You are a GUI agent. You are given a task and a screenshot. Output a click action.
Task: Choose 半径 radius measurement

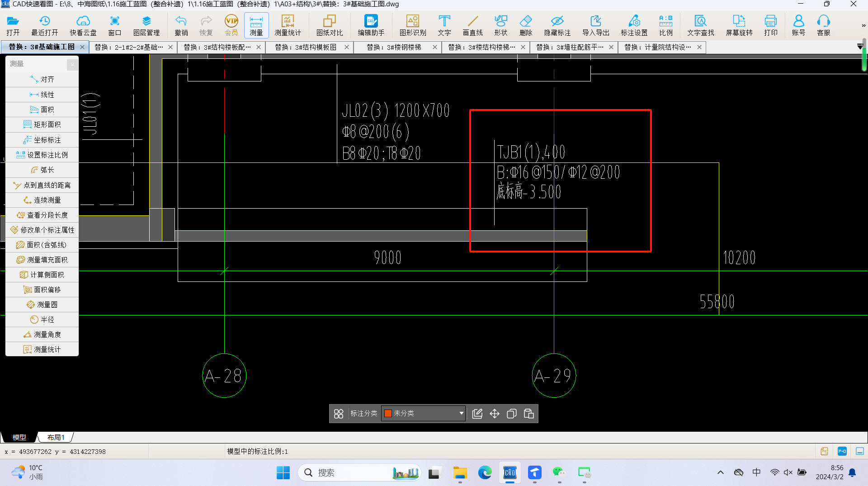pos(42,319)
